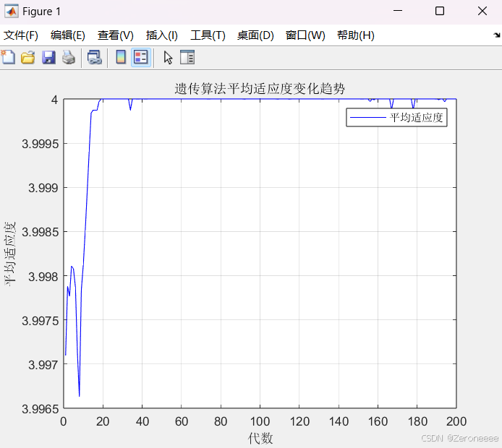Open the 文件(F) menu
Viewport: 502px width, 448px height.
[21, 35]
